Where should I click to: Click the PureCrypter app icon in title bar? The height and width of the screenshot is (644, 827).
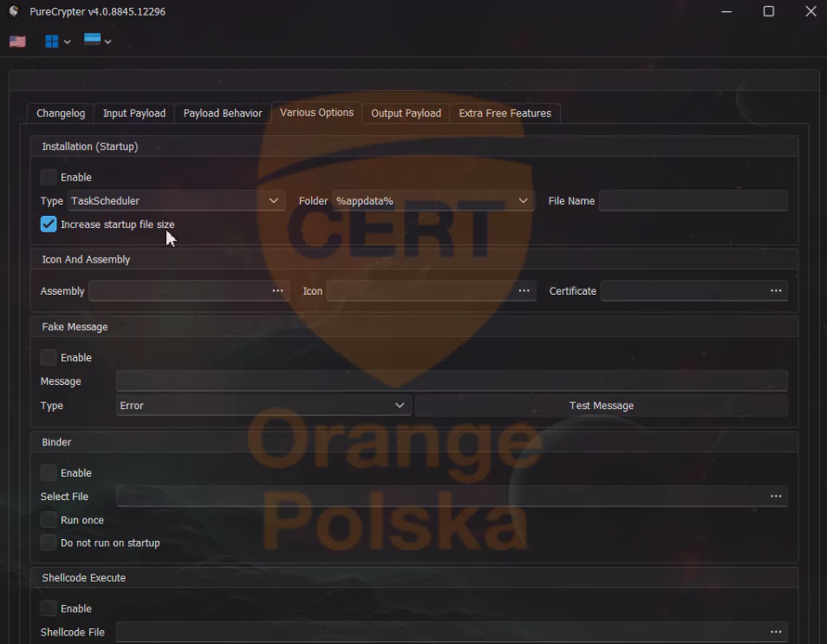coord(14,11)
